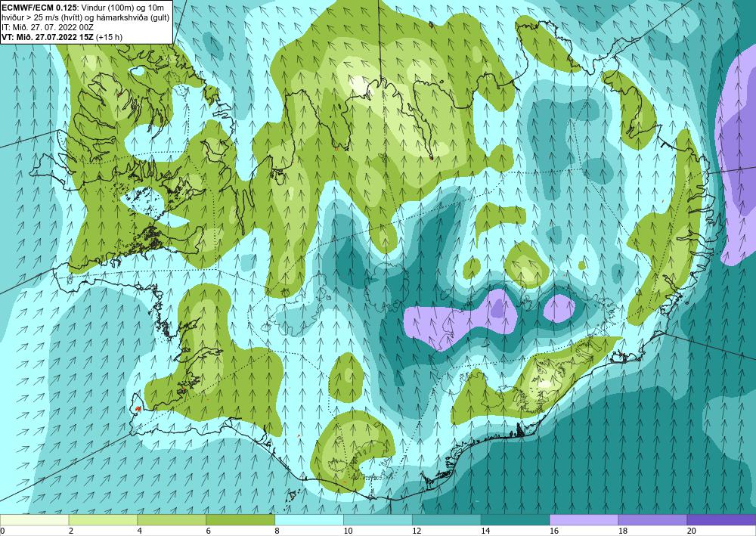Choose the turquoise 10–12 m/s legend swatch

pyautogui.click(x=377, y=519)
